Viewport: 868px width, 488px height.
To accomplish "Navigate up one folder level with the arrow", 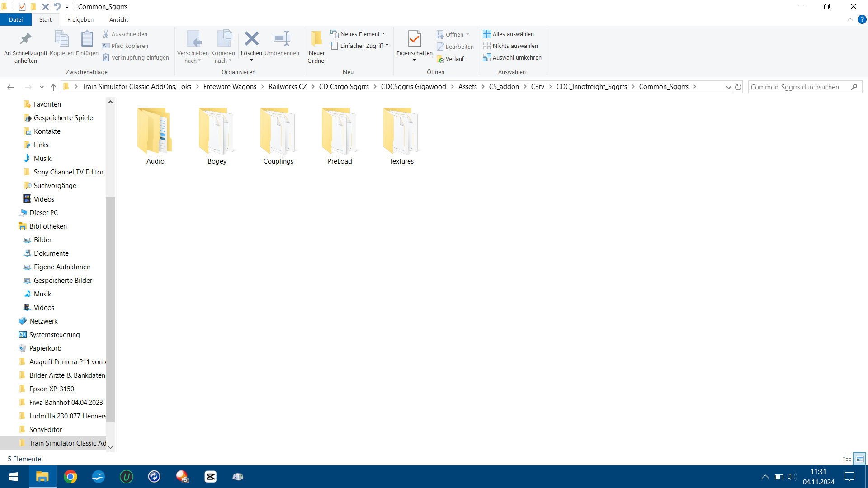I will pos(53,87).
